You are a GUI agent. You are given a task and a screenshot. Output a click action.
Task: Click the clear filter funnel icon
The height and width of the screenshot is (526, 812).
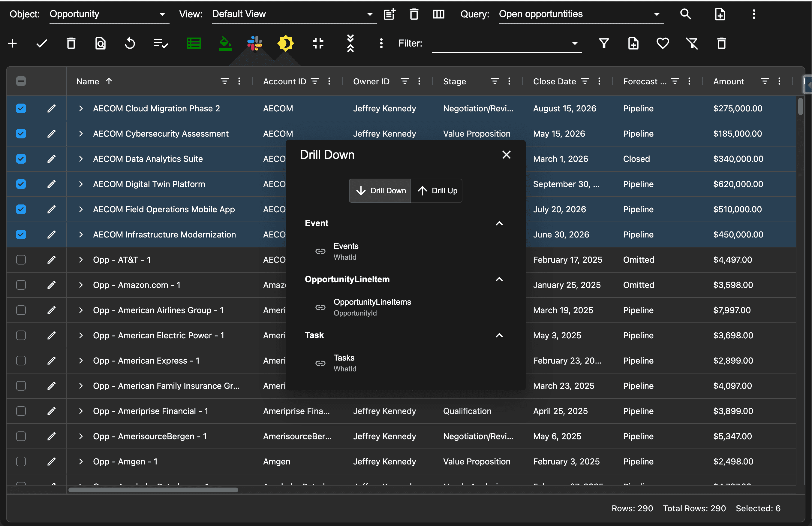pos(692,43)
